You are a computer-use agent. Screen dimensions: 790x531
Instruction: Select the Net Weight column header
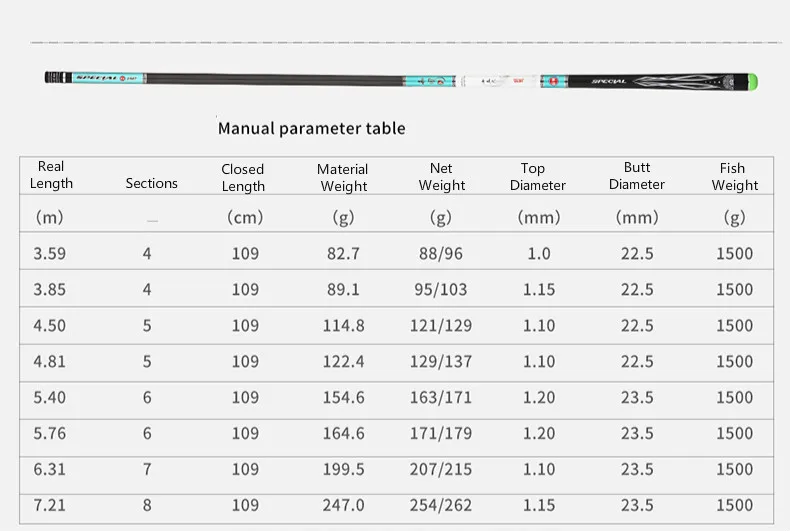pos(441,177)
